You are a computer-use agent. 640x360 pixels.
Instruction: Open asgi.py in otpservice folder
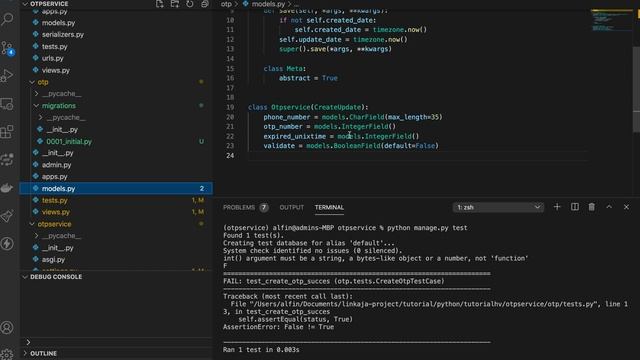tap(53, 260)
